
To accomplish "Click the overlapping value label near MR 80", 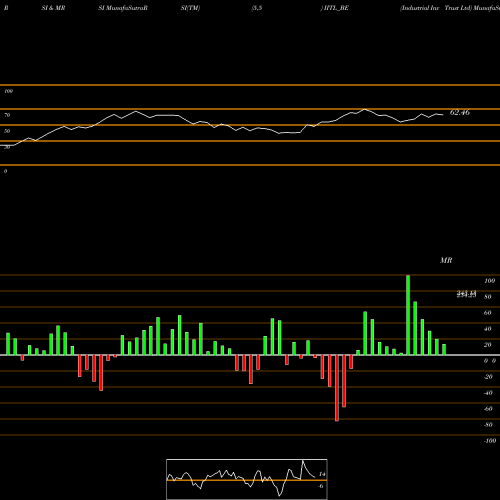I will [466, 294].
